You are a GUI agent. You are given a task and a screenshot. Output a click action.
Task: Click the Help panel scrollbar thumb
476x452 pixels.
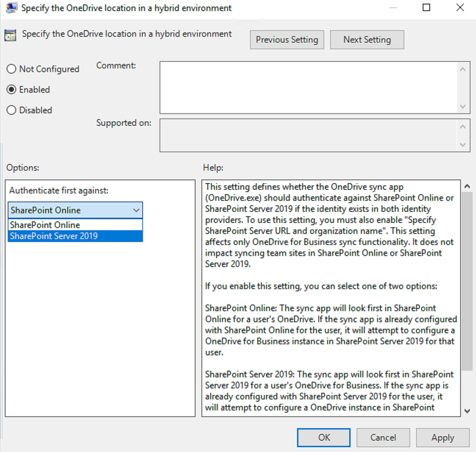467,281
